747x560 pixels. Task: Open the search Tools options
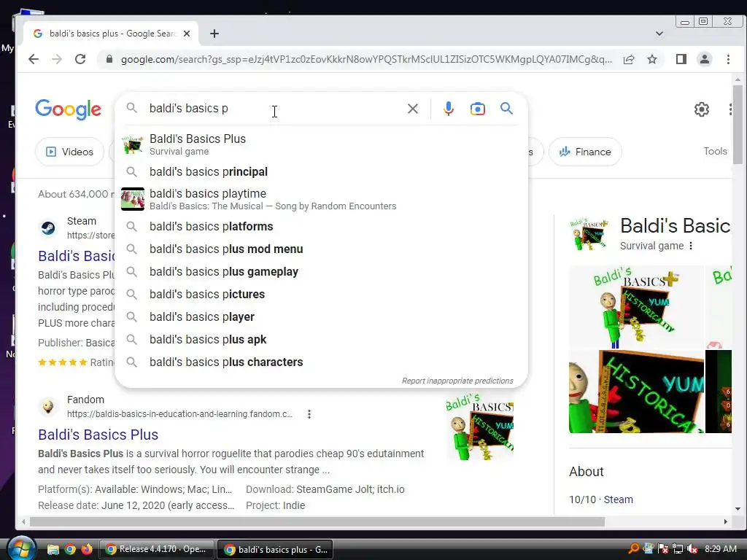point(715,151)
